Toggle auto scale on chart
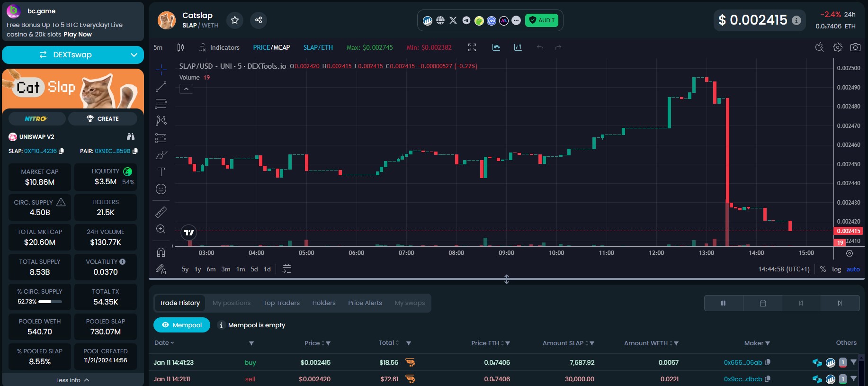Image resolution: width=868 pixels, height=386 pixels. [x=853, y=269]
